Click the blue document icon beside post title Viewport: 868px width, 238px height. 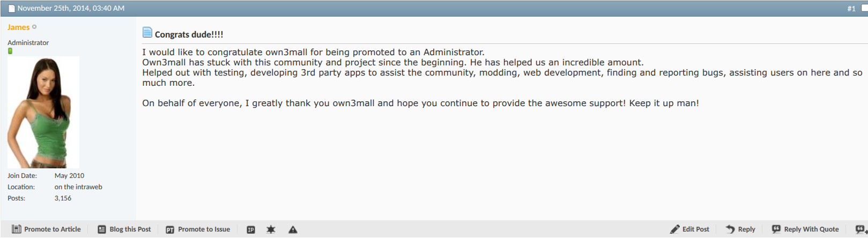[147, 33]
